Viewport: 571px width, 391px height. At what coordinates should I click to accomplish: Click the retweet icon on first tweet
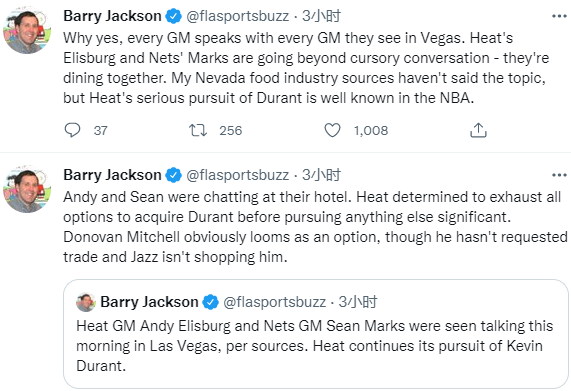pyautogui.click(x=198, y=130)
